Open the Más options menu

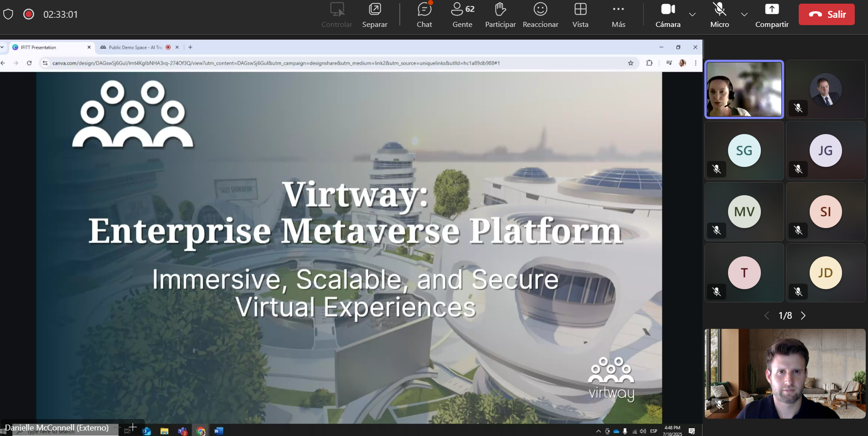pyautogui.click(x=618, y=15)
